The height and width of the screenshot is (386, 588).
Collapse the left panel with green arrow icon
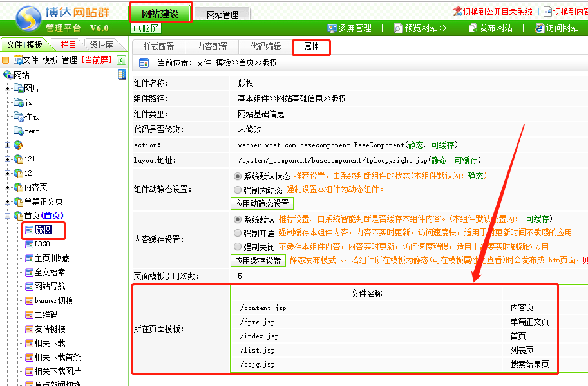[120, 60]
